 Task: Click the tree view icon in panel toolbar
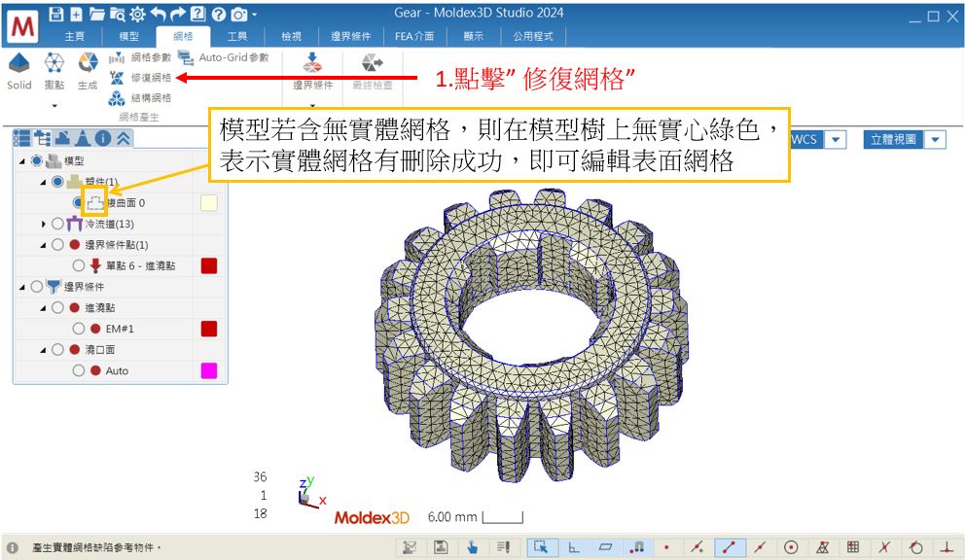pos(43,138)
